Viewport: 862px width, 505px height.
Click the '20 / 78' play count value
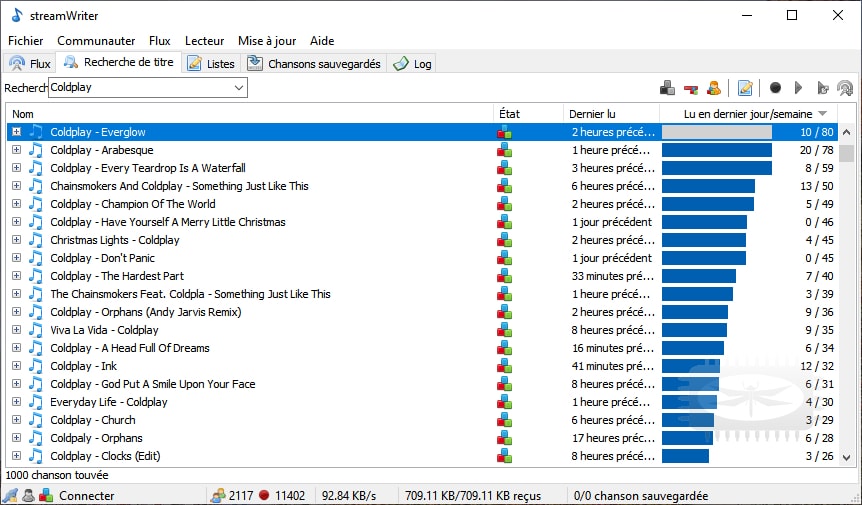pyautogui.click(x=816, y=150)
